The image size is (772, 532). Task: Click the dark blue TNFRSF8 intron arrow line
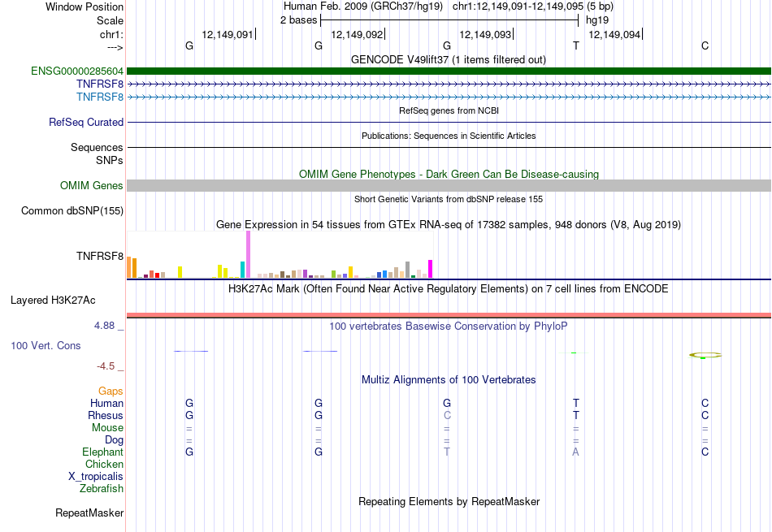coord(449,84)
